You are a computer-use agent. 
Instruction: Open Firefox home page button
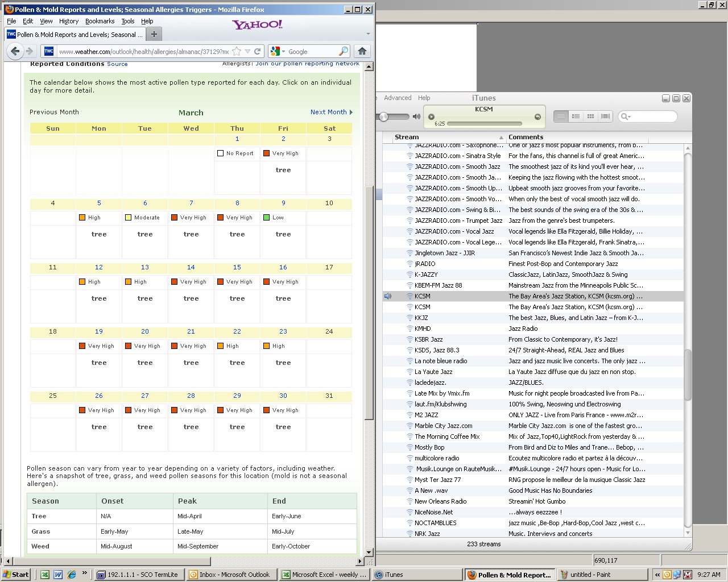pos(362,51)
